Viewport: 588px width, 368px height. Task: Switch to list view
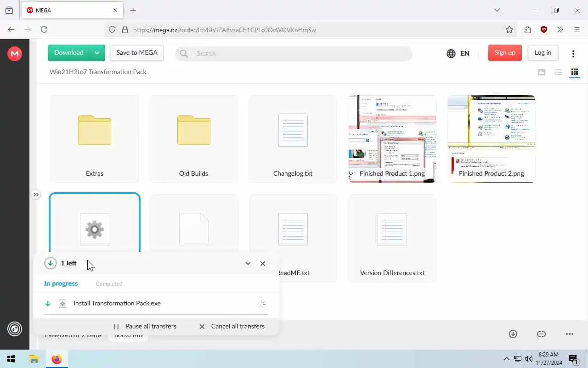click(x=558, y=72)
